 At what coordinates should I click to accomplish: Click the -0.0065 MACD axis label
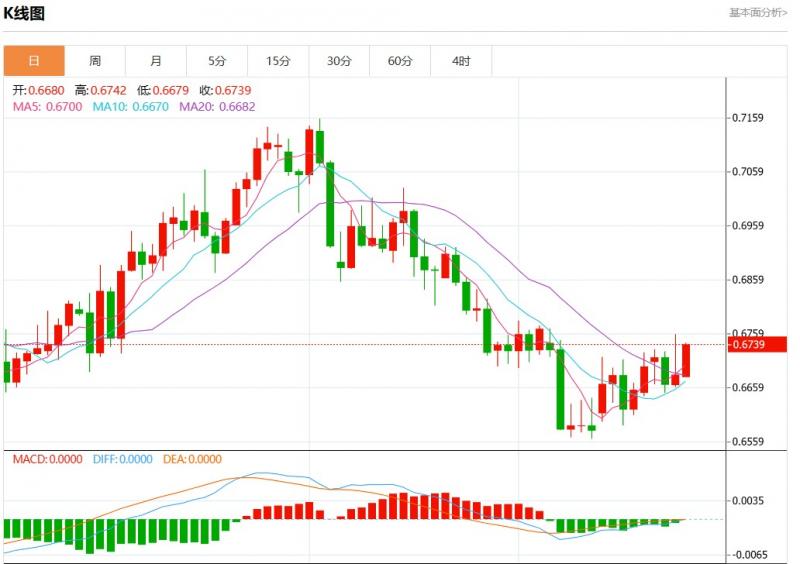coord(749,555)
